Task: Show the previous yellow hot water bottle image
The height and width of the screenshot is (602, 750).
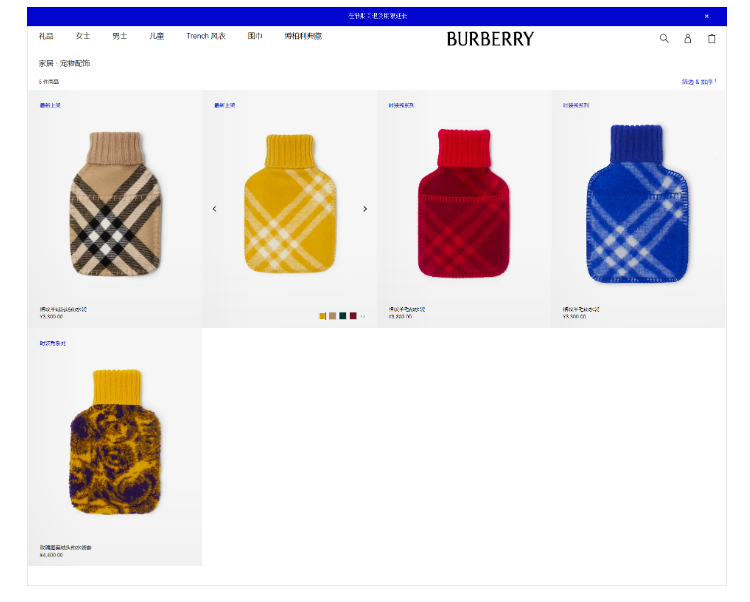Action: click(x=214, y=209)
